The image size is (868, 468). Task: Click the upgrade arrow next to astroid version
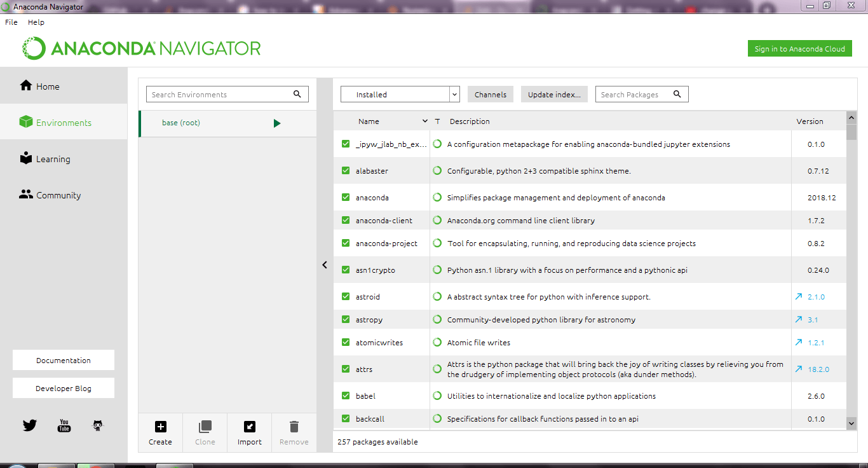pyautogui.click(x=798, y=297)
